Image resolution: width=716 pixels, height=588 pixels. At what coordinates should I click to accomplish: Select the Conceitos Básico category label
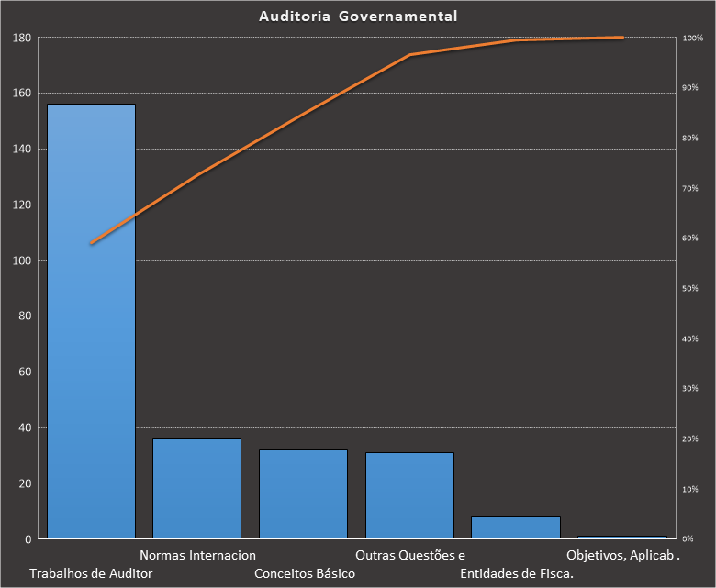[304, 573]
